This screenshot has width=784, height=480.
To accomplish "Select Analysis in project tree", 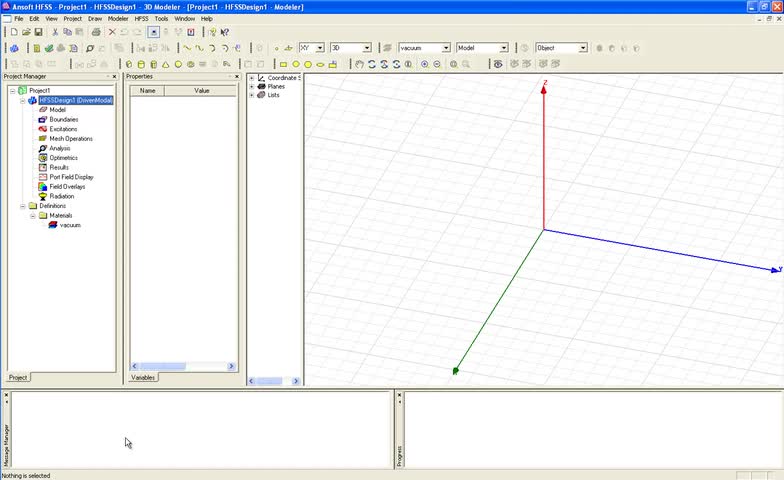I will pos(60,148).
